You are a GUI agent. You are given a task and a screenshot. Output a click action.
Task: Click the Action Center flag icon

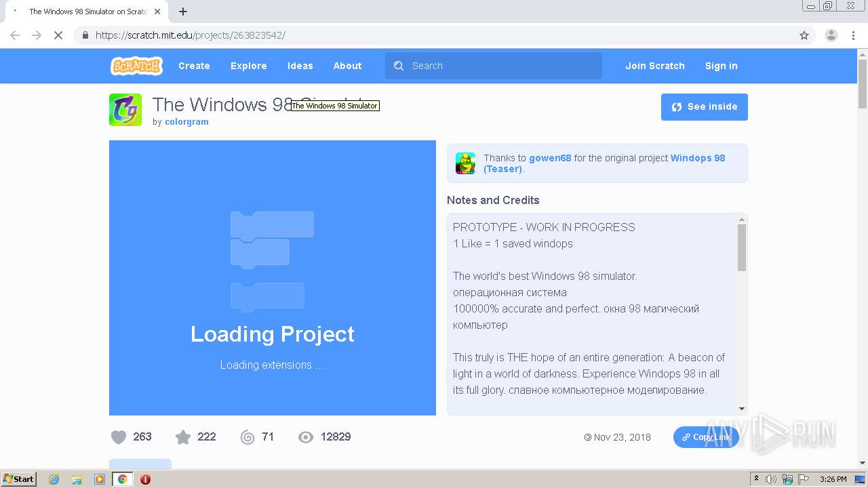pos(804,479)
